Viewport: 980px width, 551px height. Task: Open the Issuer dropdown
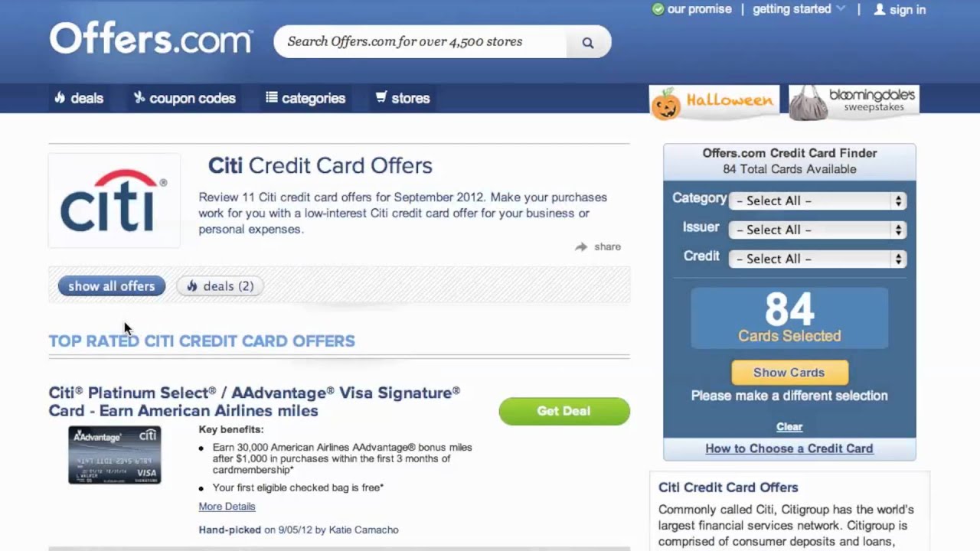click(x=818, y=230)
